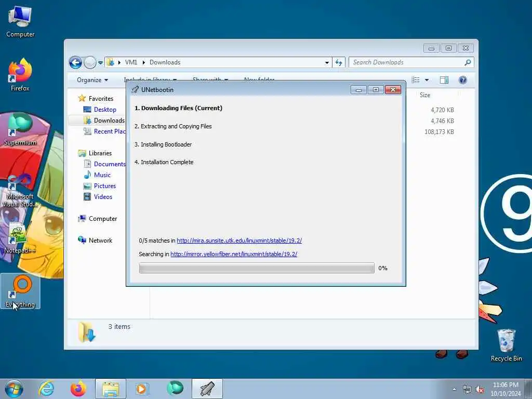Open Microsoft Visual Studio desktop shortcut
The image size is (532, 399).
point(20,190)
